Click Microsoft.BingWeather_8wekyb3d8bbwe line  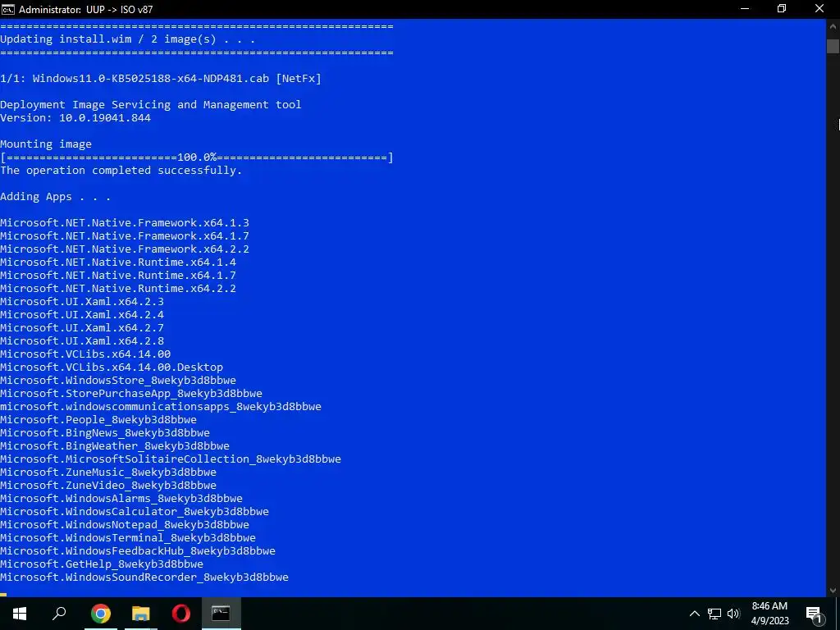point(115,445)
